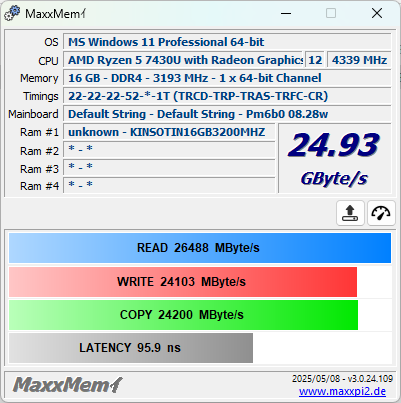Screen dimensions: 401x403
Task: Click the READ 26488 MByte/s bar
Action: 200,248
